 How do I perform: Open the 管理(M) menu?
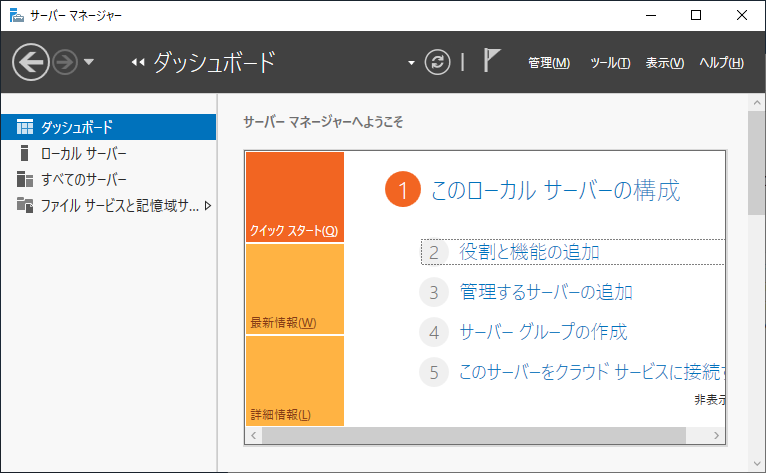pyautogui.click(x=548, y=63)
